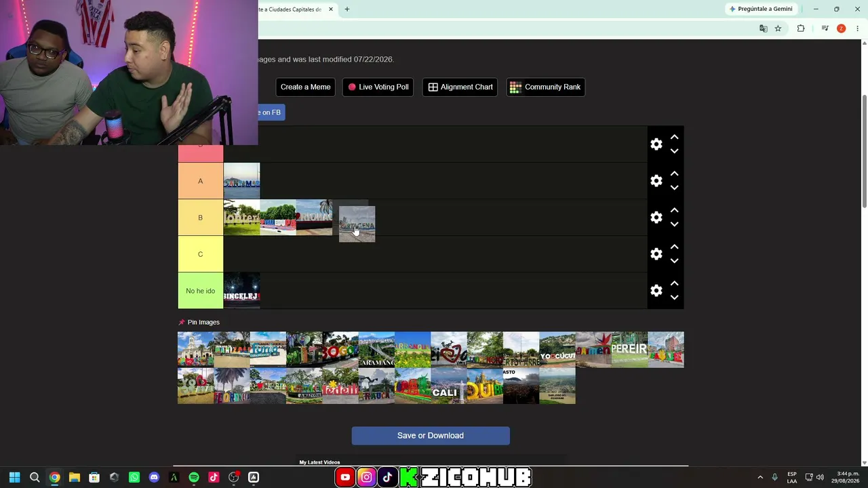This screenshot has height=488, width=868.
Task: Select the 'No he ido' tier label
Action: 201,291
